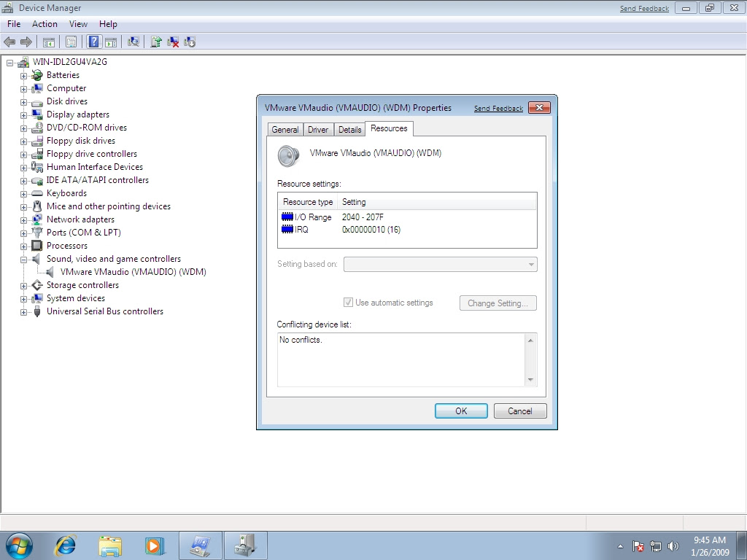
Task: Select the DVD/CD-ROM drives category icon
Action: pyautogui.click(x=37, y=128)
